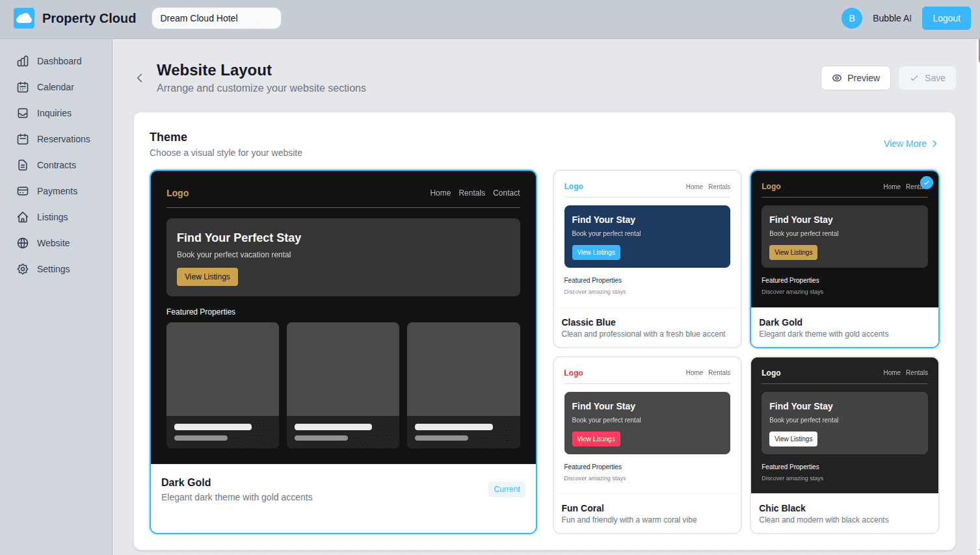Click Contact link in large preview header
The width and height of the screenshot is (980, 555).
click(507, 193)
